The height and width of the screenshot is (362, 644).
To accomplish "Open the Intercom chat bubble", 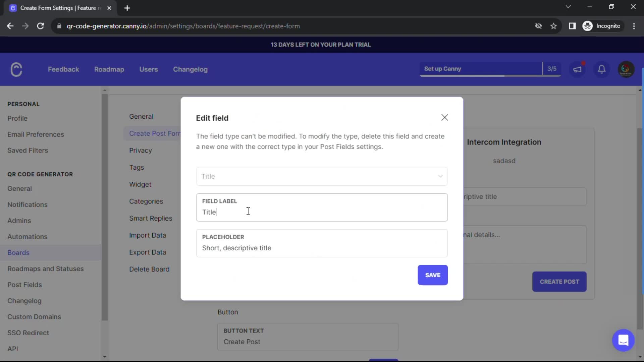I will (x=623, y=340).
